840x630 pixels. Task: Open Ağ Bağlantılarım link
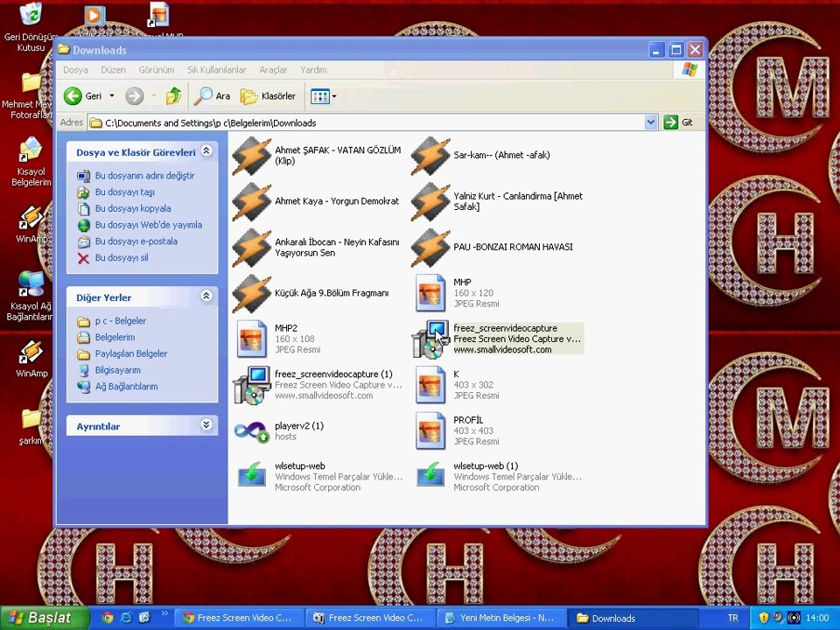[126, 387]
